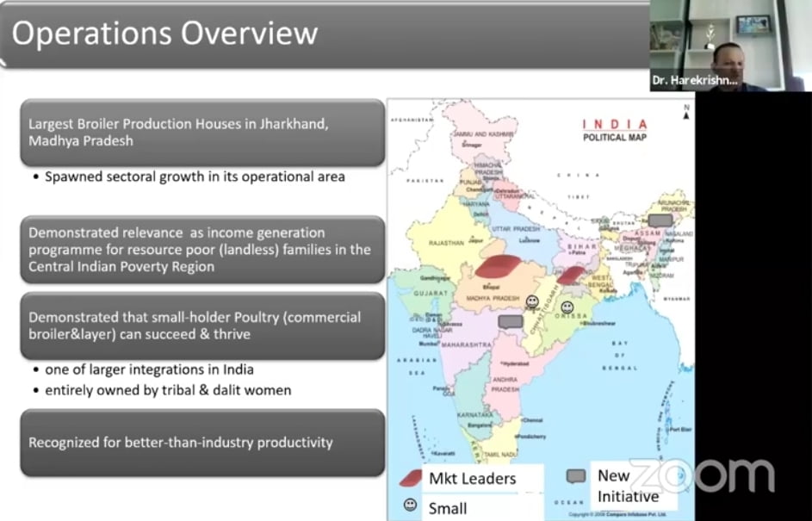
Task: Select the 'Recognized for better-than-industry productivity' box
Action: pos(202,443)
